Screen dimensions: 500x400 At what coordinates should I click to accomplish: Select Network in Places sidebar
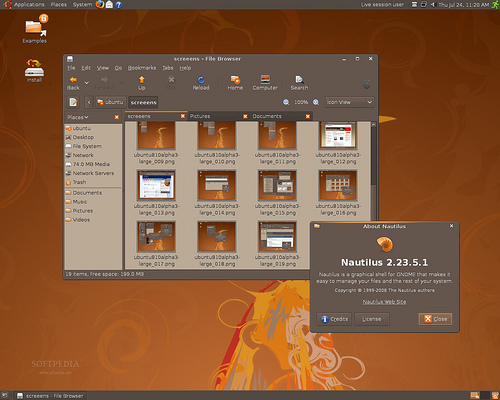click(x=93, y=155)
